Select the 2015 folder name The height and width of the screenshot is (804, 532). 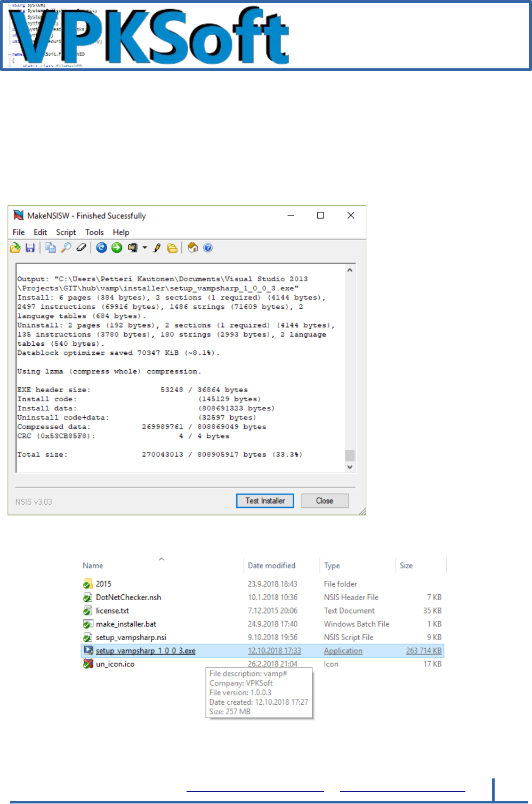tap(103, 584)
